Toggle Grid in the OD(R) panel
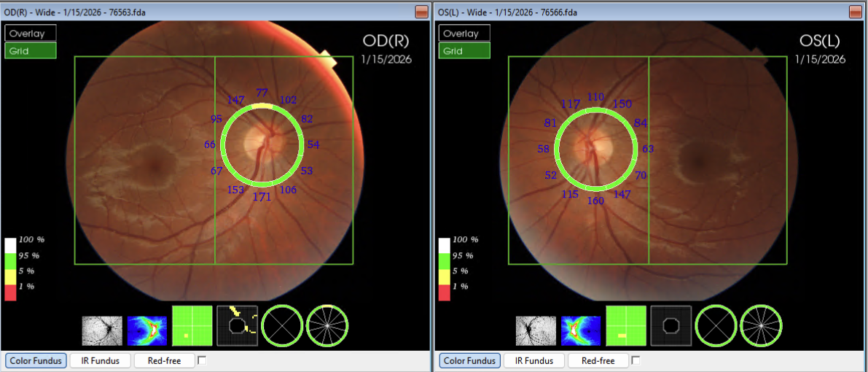Screen dimensions: 868x372 31,51
